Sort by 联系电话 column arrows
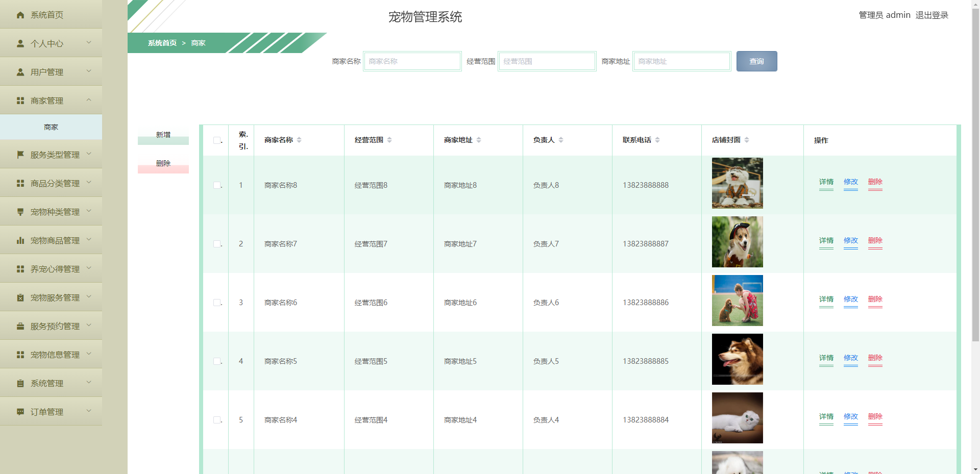This screenshot has height=474, width=980. pos(657,140)
